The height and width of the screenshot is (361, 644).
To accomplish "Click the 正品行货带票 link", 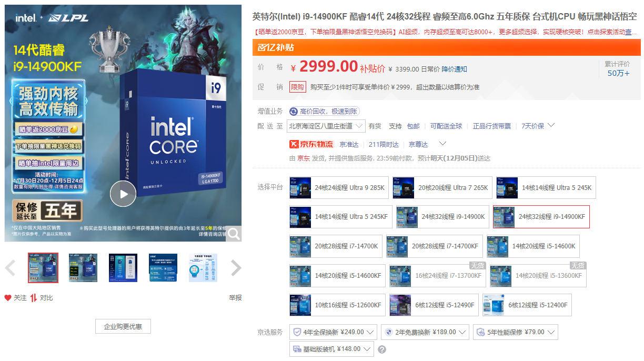I will [x=492, y=126].
